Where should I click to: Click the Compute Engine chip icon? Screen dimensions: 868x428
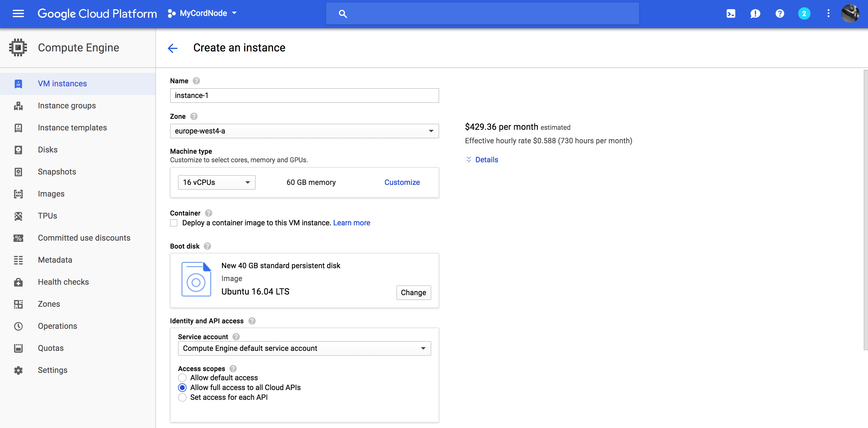(18, 47)
